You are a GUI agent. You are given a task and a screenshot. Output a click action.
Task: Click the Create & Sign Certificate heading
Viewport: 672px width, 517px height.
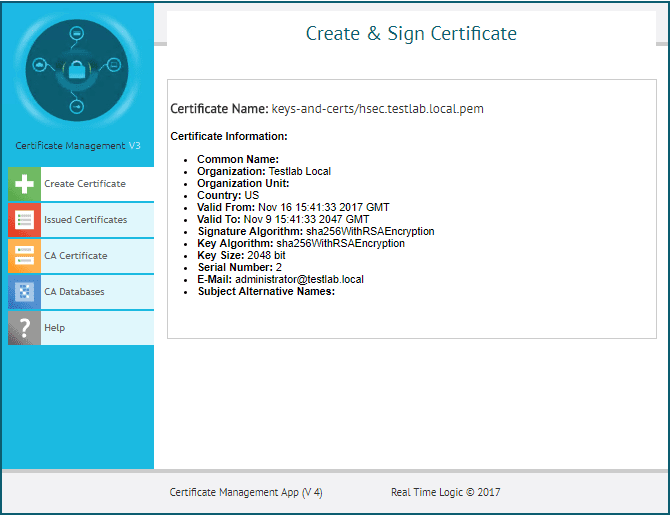pyautogui.click(x=411, y=33)
